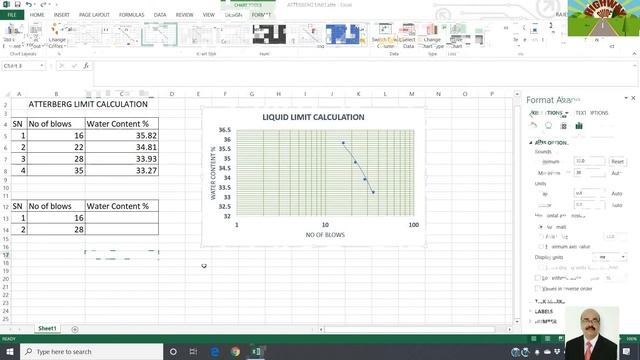The height and width of the screenshot is (360, 640).
Task: Click Reset button beside Minimum bound
Action: [617, 161]
